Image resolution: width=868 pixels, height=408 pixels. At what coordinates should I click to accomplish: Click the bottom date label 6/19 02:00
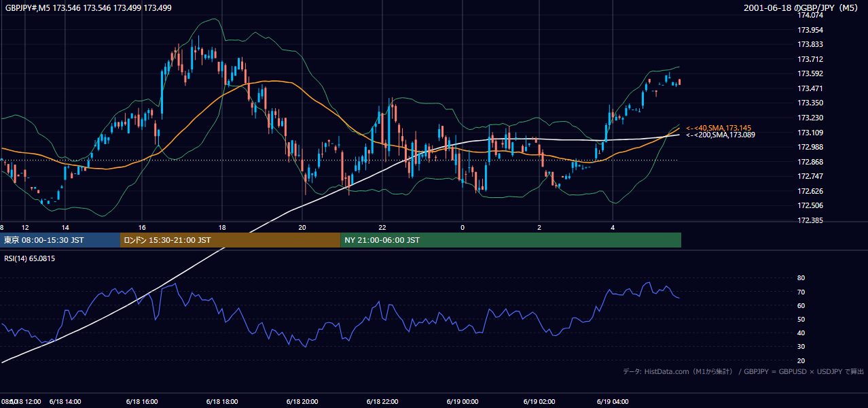[540, 401]
